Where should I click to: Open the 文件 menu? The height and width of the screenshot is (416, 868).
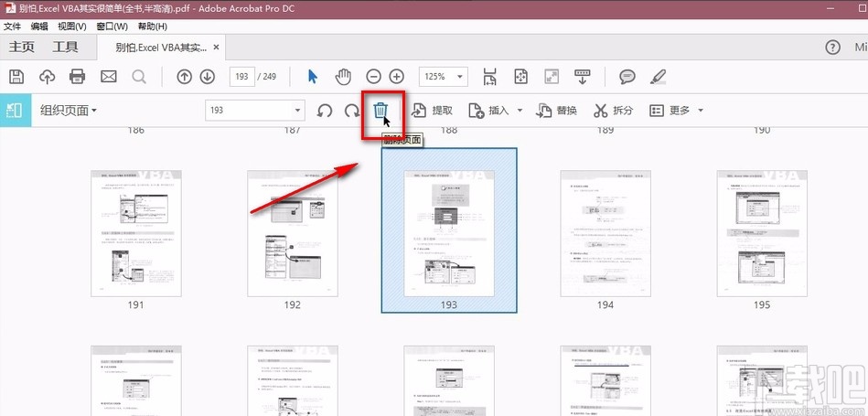click(x=12, y=26)
